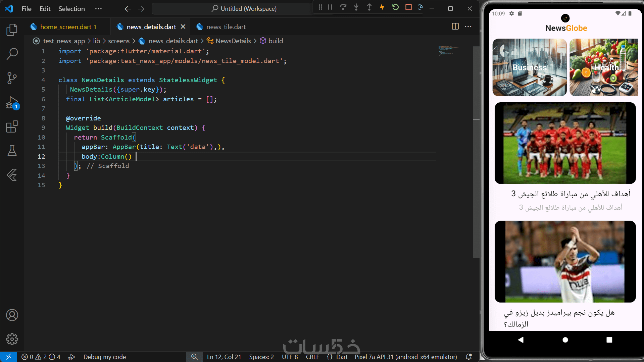Open the Flutter sidebar view

point(12,175)
